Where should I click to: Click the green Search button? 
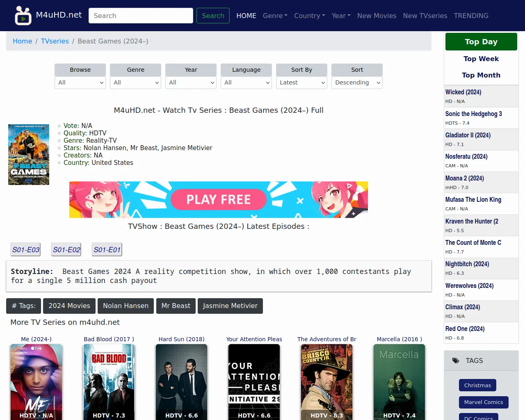213,16
